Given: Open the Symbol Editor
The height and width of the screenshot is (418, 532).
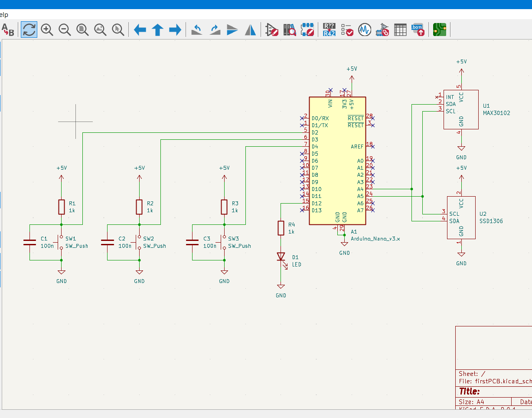Looking at the screenshot, I should pos(272,30).
